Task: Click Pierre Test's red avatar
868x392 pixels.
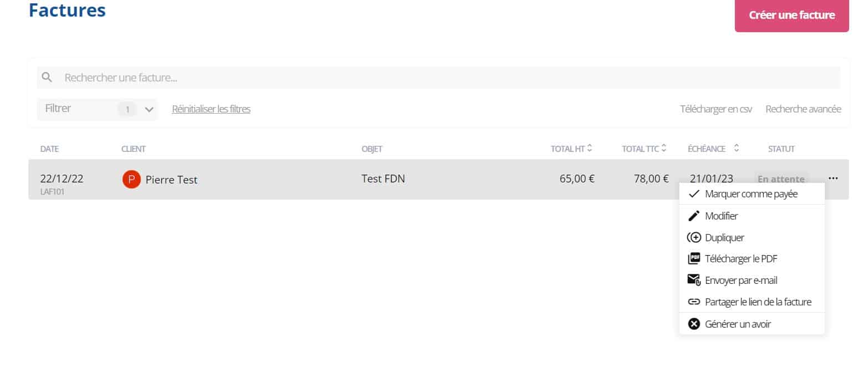Action: (131, 180)
